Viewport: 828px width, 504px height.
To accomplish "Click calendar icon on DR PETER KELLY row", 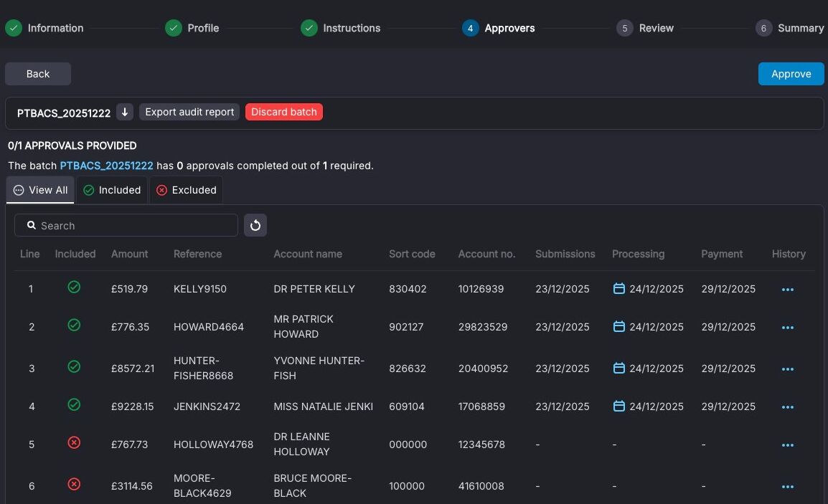I will [x=619, y=288].
